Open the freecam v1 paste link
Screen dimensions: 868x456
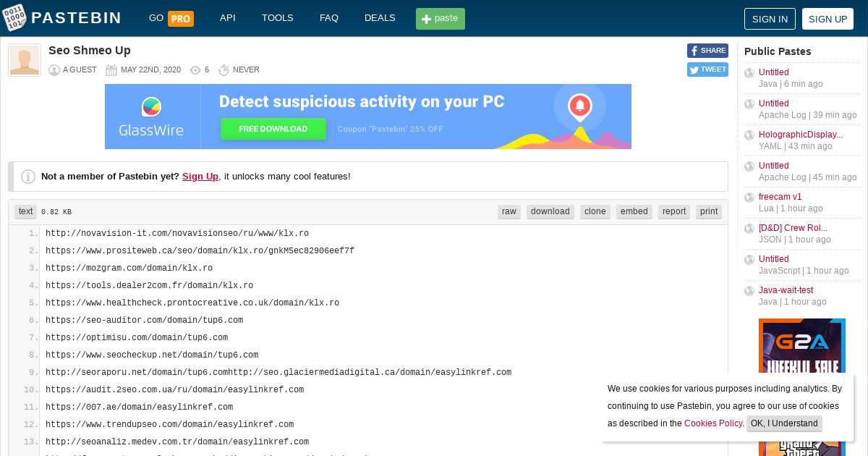(x=780, y=197)
